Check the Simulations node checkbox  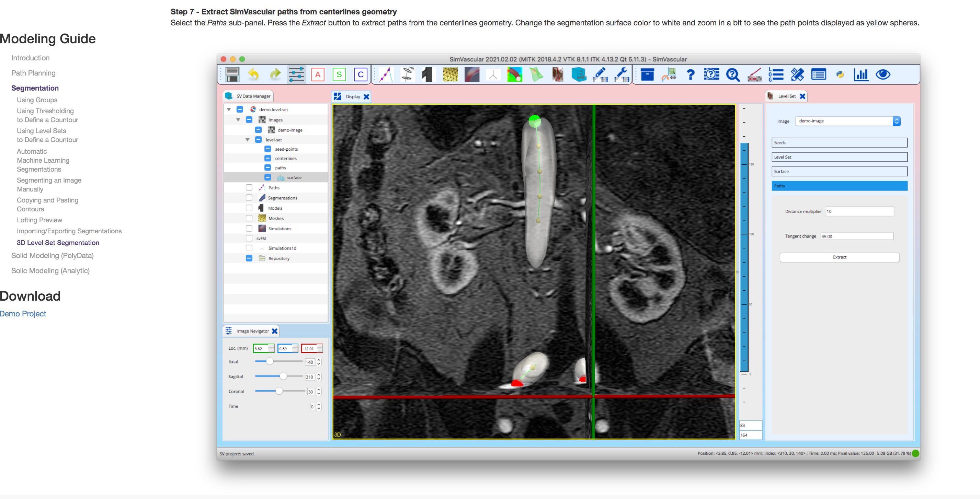coord(249,228)
